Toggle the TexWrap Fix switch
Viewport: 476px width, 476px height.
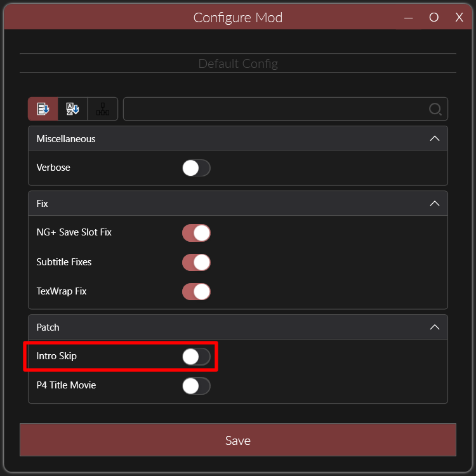click(196, 291)
